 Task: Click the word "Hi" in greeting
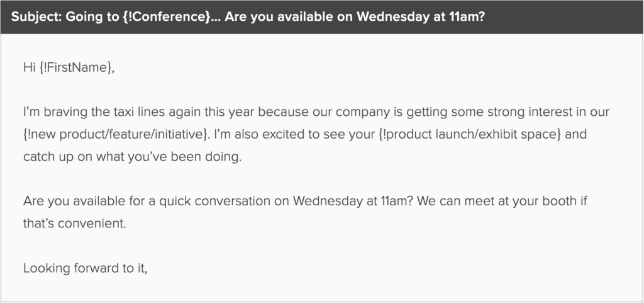[x=29, y=69]
